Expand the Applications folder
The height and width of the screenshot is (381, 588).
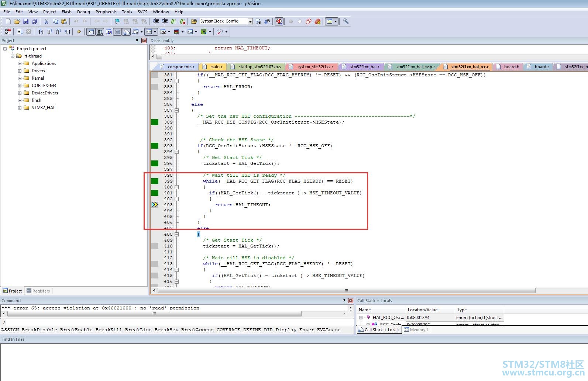pos(20,63)
